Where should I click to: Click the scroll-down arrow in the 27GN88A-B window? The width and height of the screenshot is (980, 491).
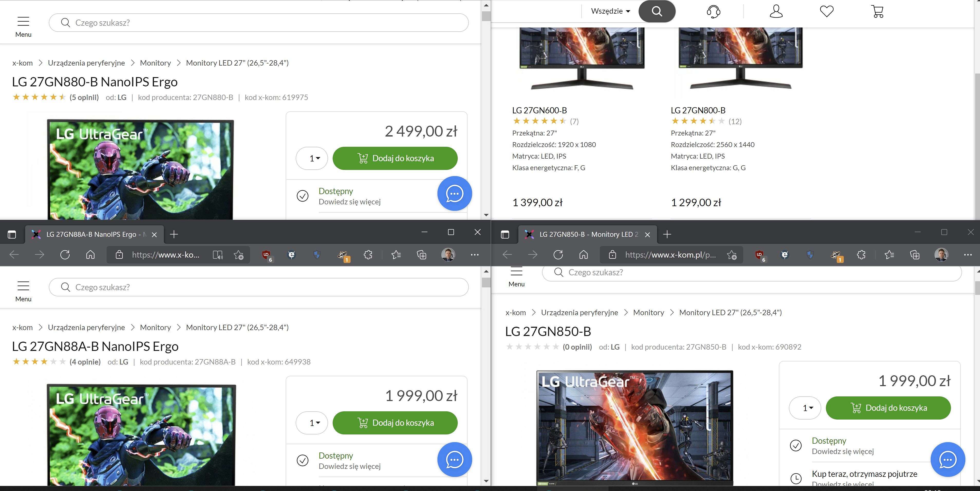[x=486, y=481]
